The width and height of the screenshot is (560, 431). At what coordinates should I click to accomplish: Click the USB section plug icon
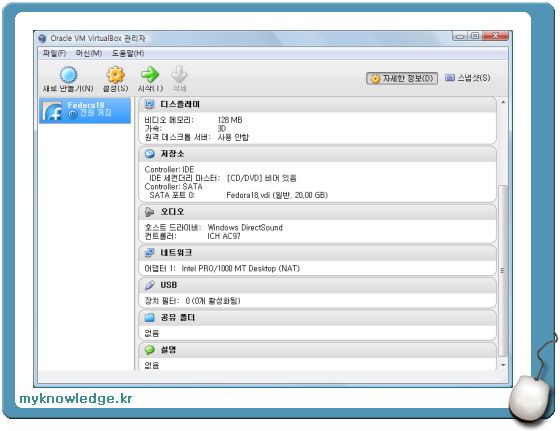point(150,285)
